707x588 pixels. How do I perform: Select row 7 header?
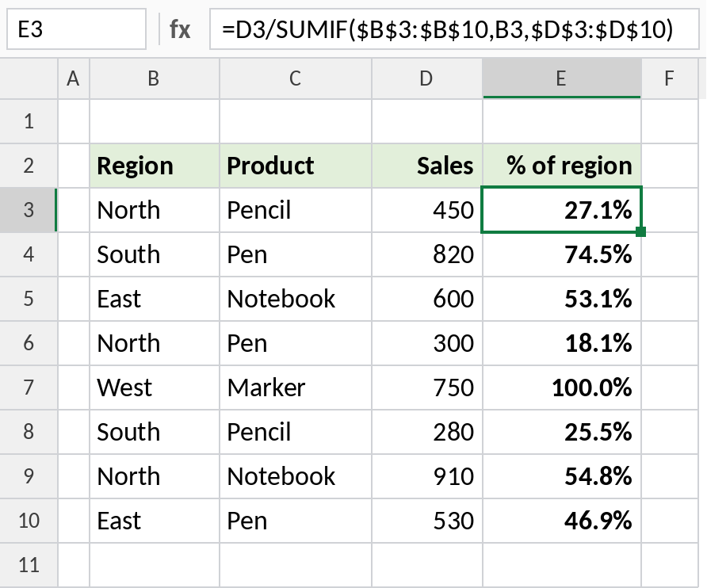coord(29,388)
